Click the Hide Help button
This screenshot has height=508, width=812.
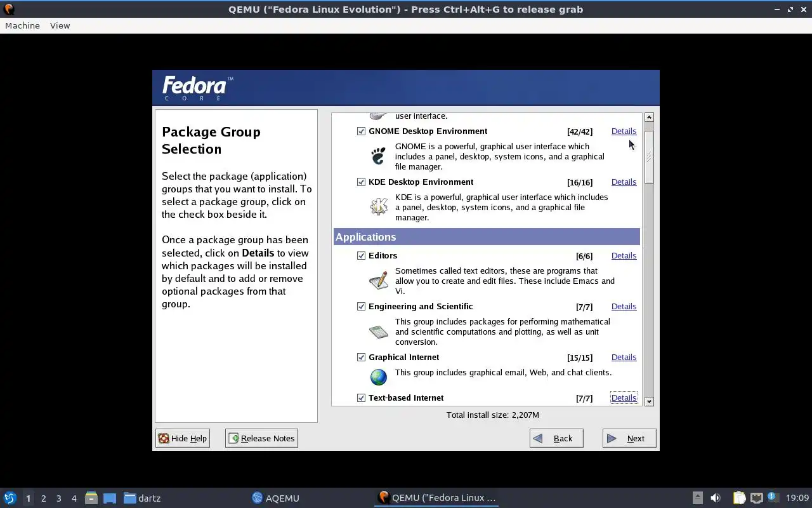click(183, 438)
